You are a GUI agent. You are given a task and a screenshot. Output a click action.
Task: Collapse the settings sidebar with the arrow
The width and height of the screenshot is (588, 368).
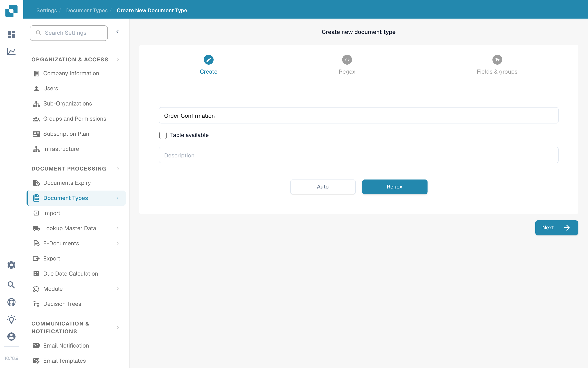click(118, 32)
